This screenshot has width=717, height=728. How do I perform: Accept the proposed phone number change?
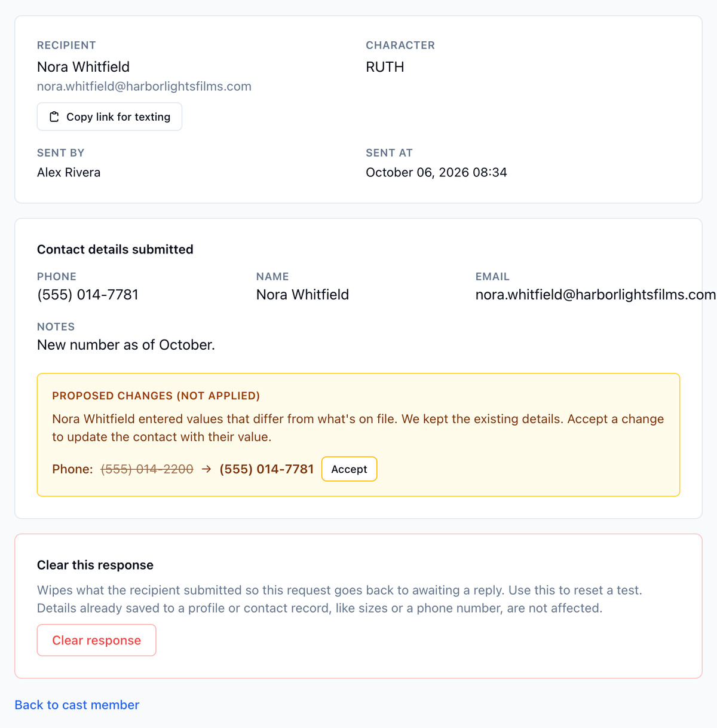tap(349, 469)
